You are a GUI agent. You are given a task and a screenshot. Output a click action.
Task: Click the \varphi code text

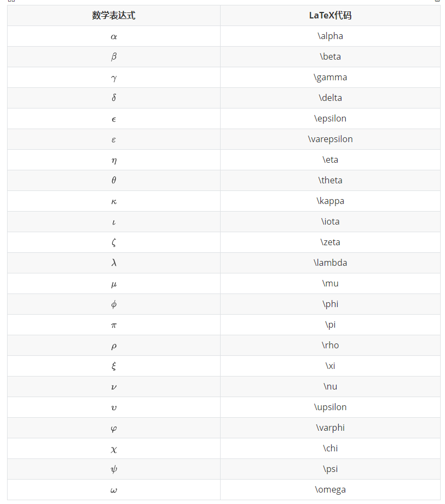pyautogui.click(x=330, y=428)
